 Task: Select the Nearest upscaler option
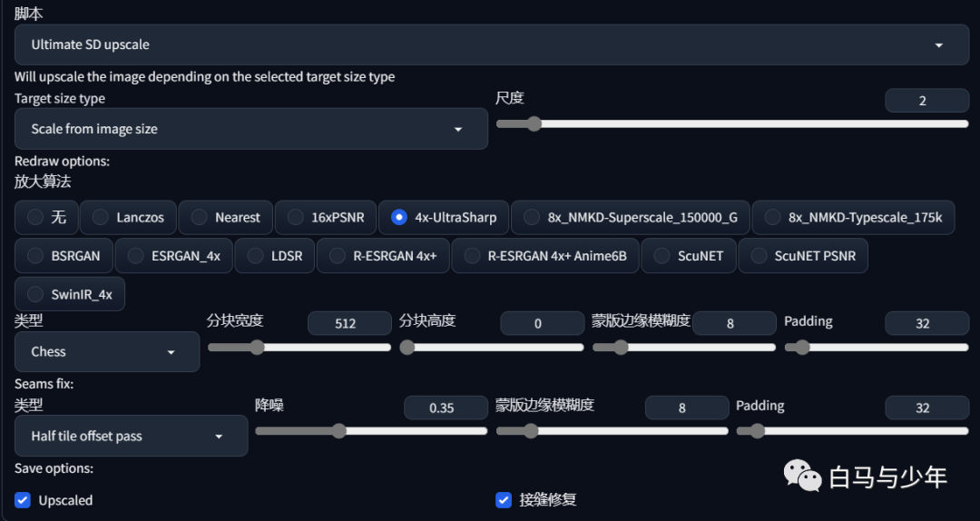click(x=226, y=217)
